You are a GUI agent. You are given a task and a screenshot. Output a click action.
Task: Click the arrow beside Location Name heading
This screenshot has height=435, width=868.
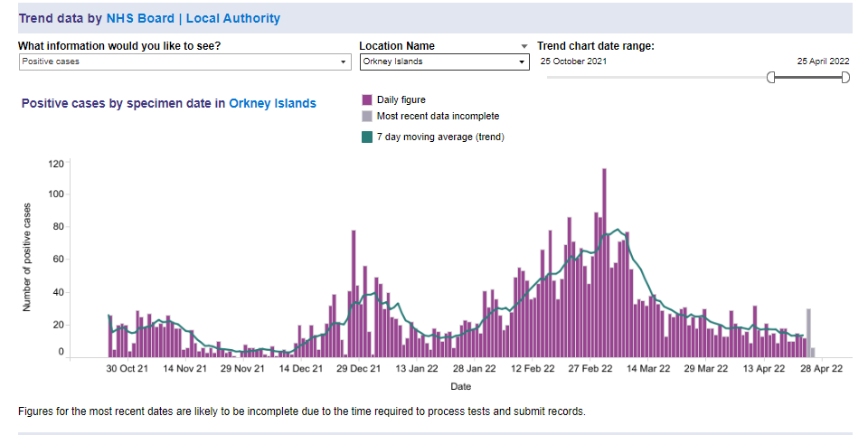point(524,46)
